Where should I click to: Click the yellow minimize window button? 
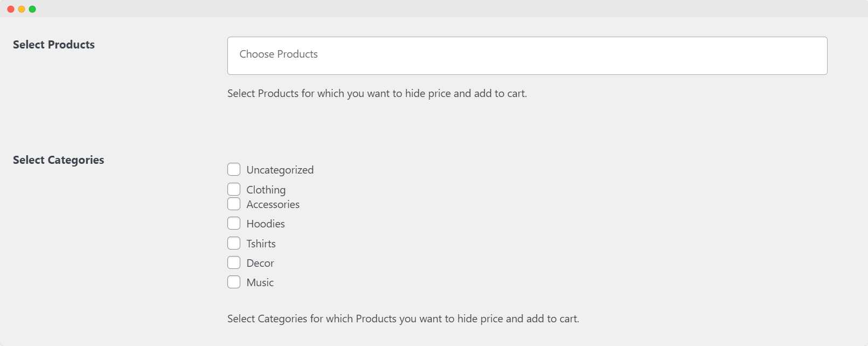coord(22,9)
